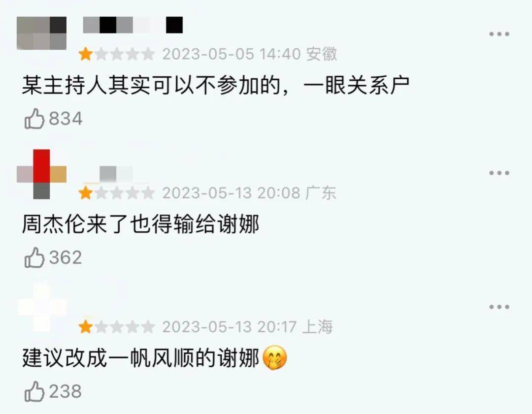
Task: Open the second commenter's red avatar
Action: coord(41,174)
